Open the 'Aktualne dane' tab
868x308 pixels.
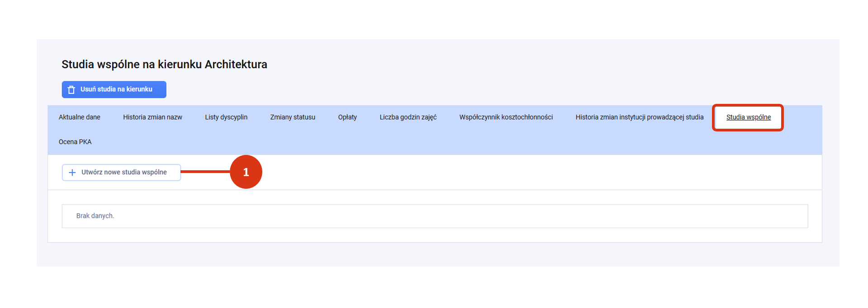coord(80,117)
